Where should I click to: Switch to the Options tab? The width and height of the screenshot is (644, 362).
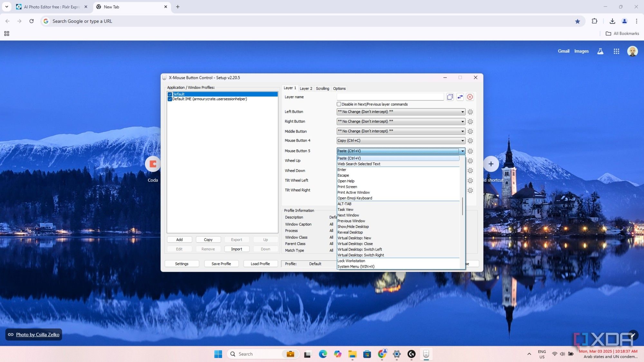tap(339, 88)
